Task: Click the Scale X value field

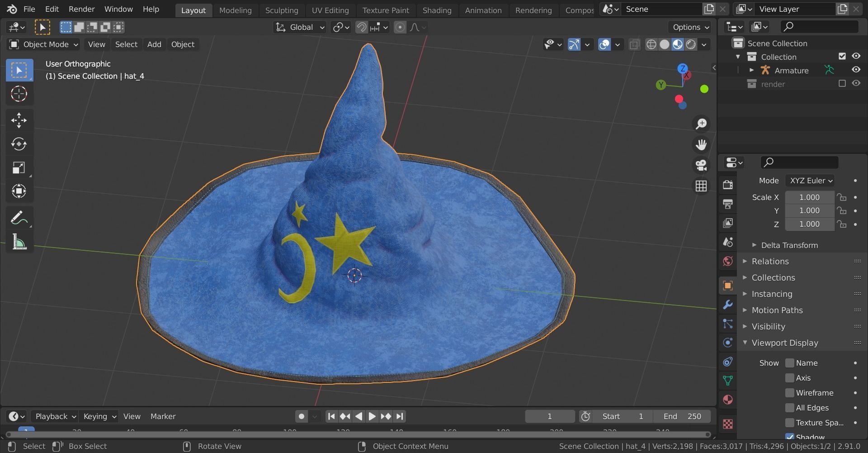Action: (809, 197)
